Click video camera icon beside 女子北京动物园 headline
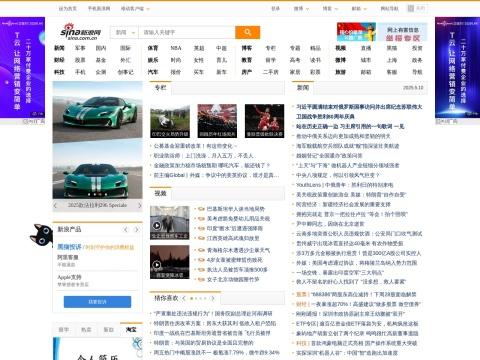 [x=201, y=280]
